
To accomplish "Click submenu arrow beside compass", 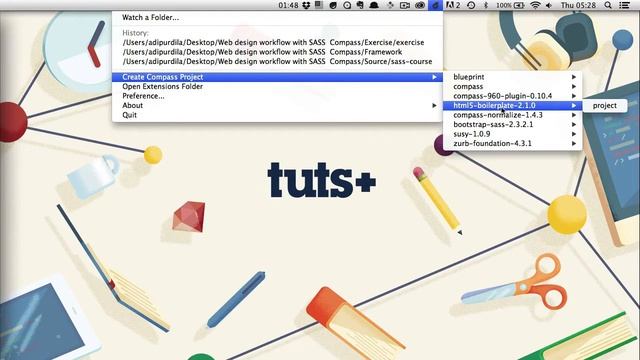I will (x=574, y=87).
